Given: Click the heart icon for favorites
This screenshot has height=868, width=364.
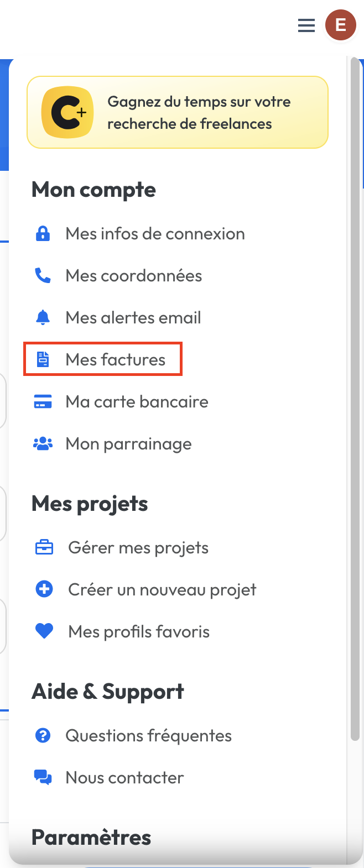Looking at the screenshot, I should [x=44, y=631].
